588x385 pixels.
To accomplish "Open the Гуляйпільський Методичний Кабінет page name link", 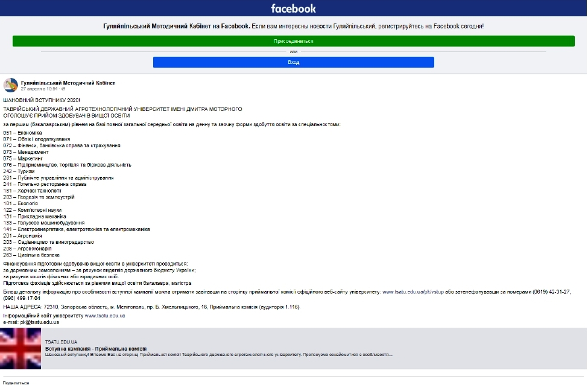I will [68, 83].
